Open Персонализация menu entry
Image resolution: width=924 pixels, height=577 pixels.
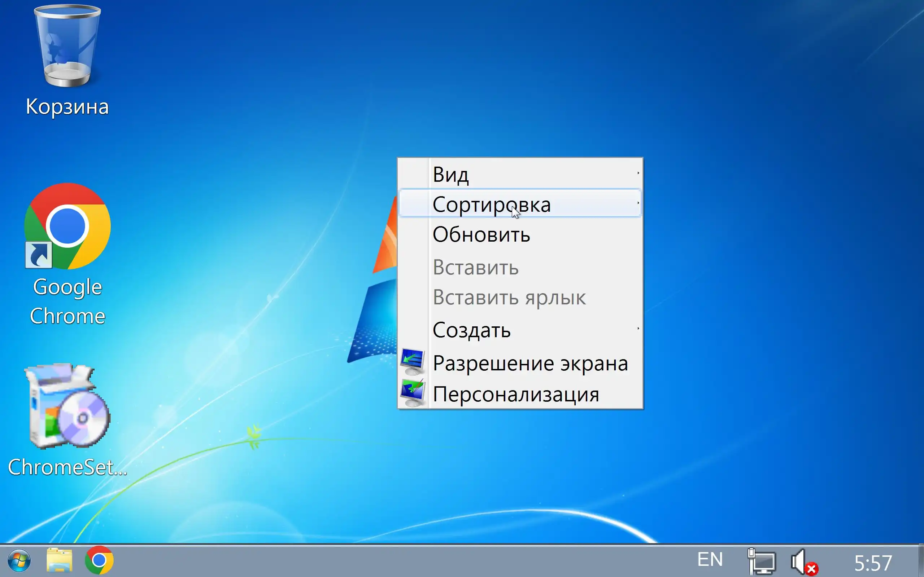pos(515,394)
